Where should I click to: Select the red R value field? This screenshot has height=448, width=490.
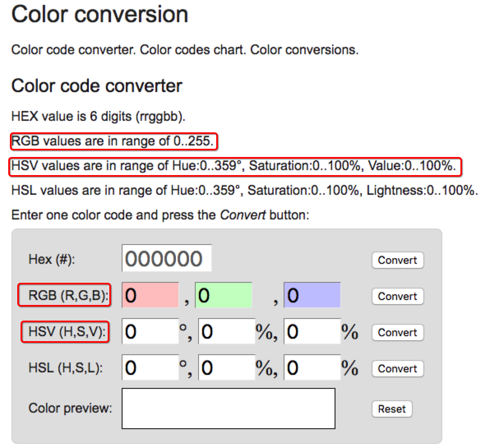point(150,295)
